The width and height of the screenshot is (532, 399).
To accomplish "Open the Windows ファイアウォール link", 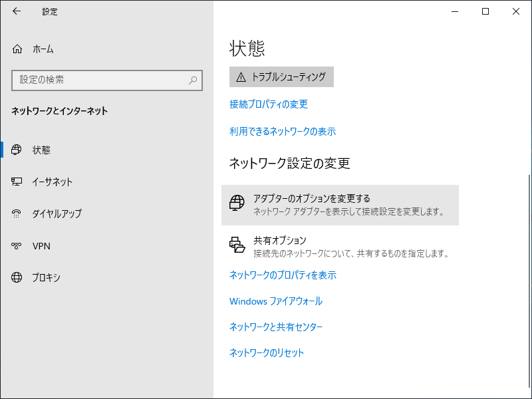I will point(276,301).
